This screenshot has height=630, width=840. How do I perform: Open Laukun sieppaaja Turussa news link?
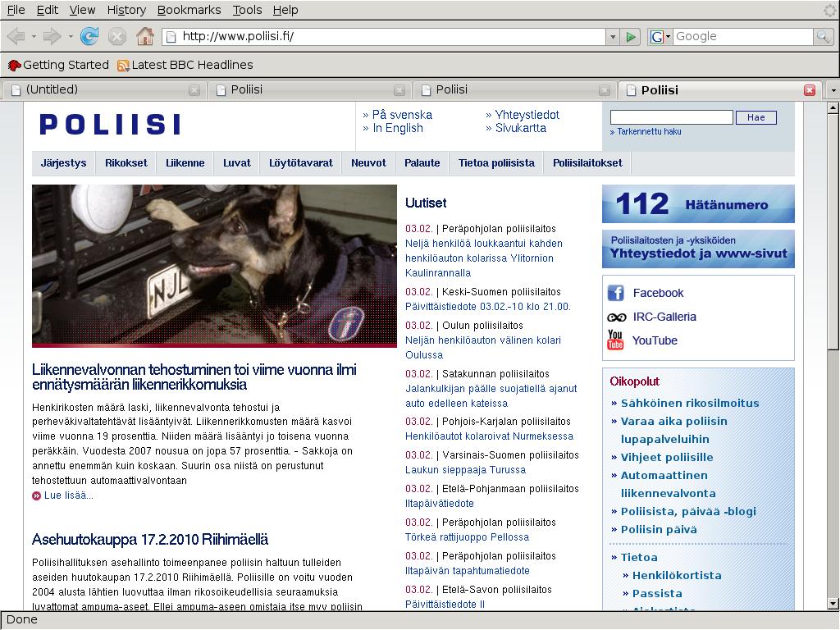coord(466,470)
